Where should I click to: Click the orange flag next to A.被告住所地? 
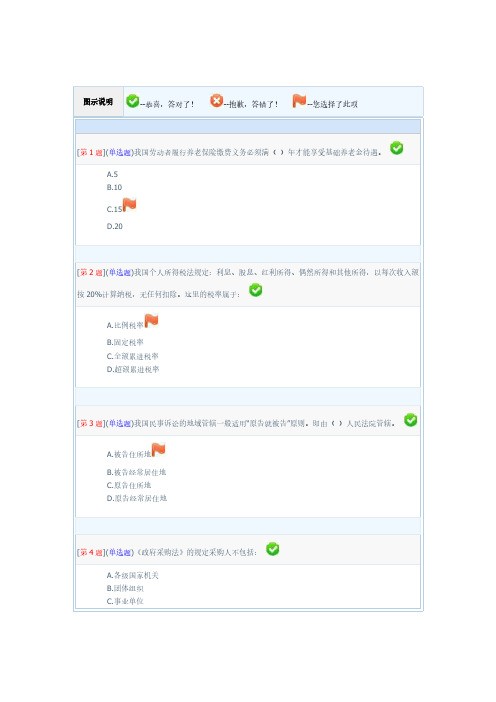tap(158, 449)
